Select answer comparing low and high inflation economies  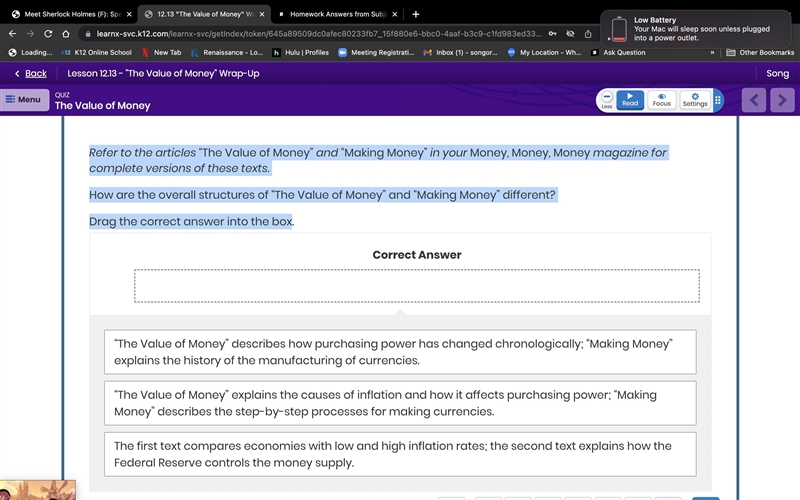[400, 454]
